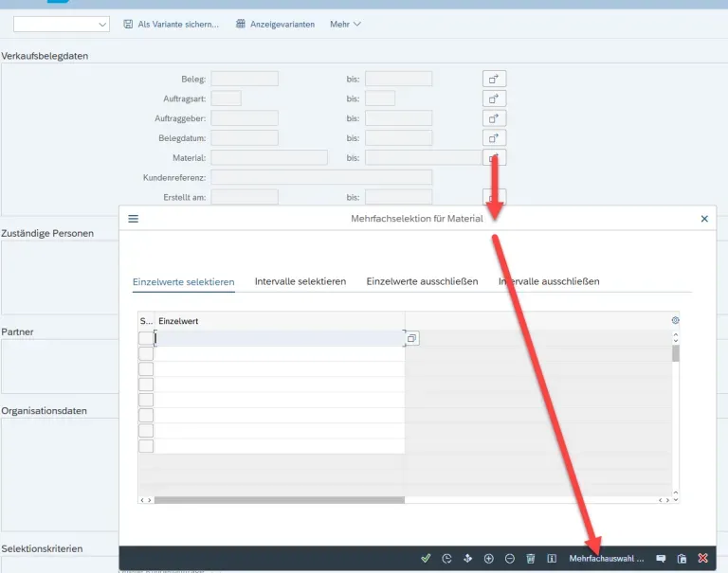Click the red X cancel icon in footer
The height and width of the screenshot is (573, 728).
702,559
